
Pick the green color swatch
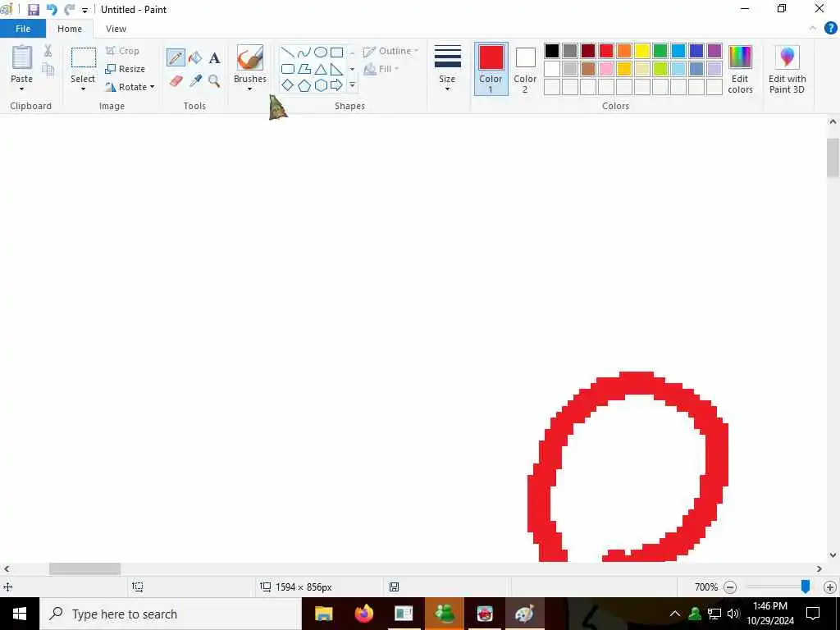tap(660, 51)
